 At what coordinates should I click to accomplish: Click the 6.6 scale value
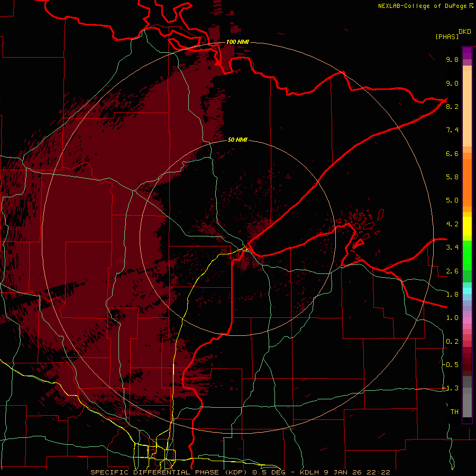[x=452, y=153]
